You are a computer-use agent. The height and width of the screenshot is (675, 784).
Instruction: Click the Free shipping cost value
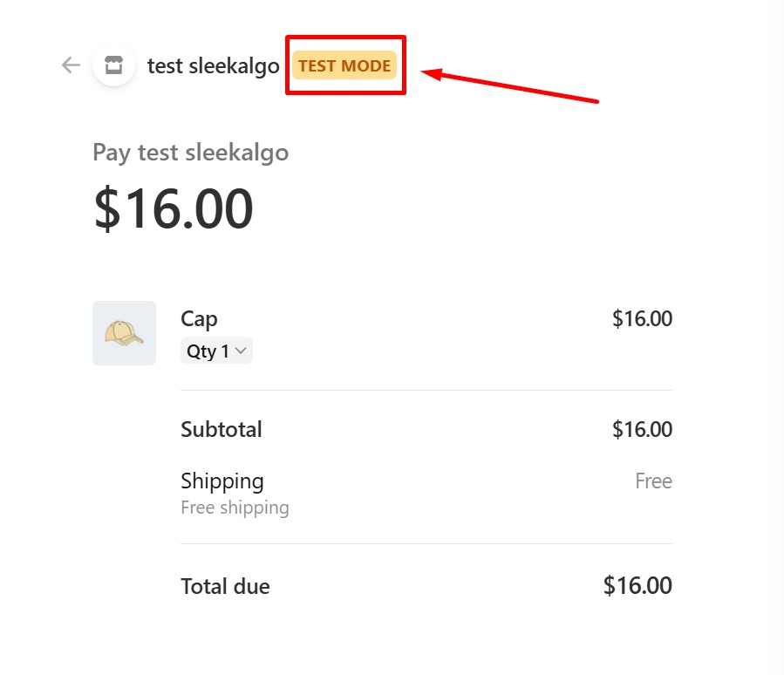click(x=653, y=481)
